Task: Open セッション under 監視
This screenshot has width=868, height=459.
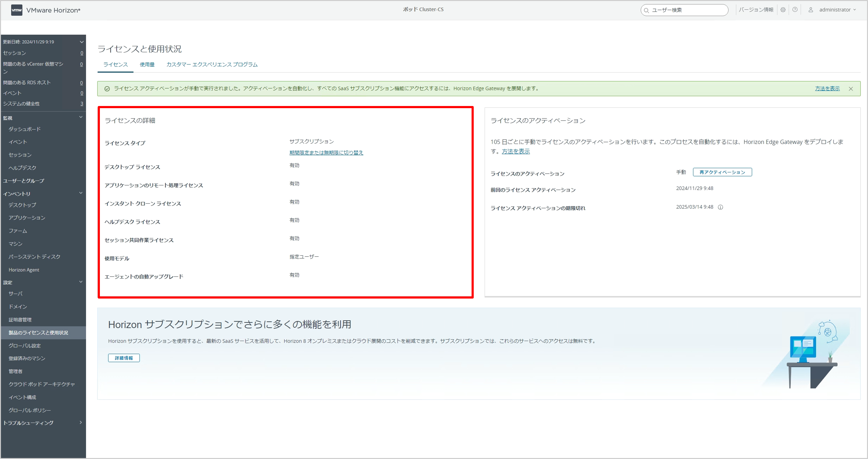Action: (x=20, y=155)
